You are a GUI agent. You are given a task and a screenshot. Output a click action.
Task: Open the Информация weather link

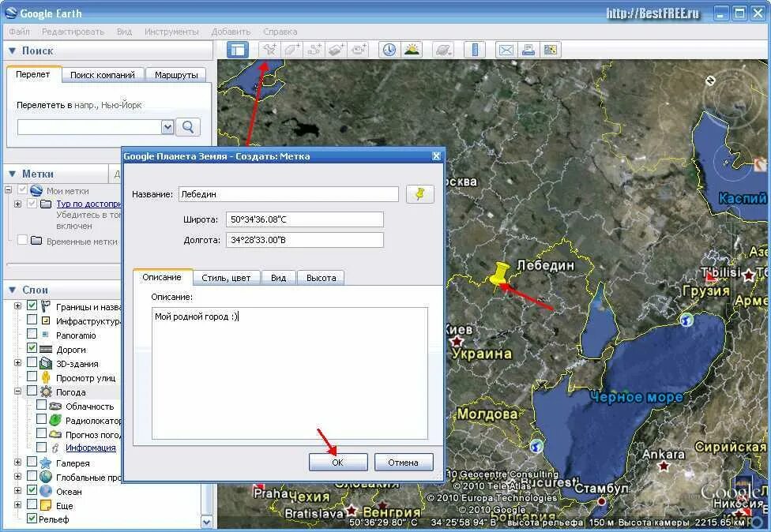91,448
